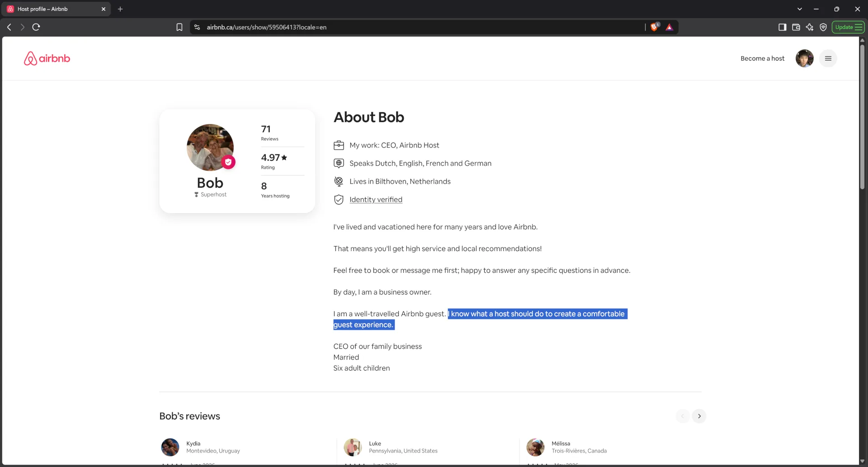Click Mélissa's reviewer avatar
Screen dimensions: 868x467
(x=535, y=447)
